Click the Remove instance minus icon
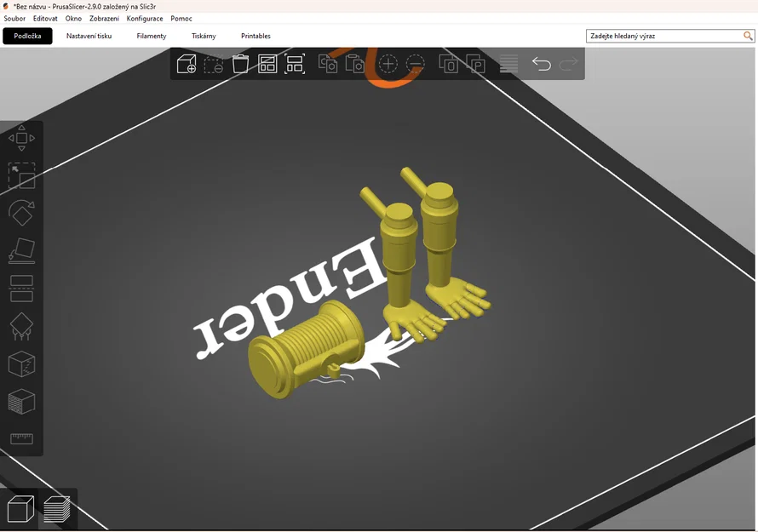 (x=415, y=64)
